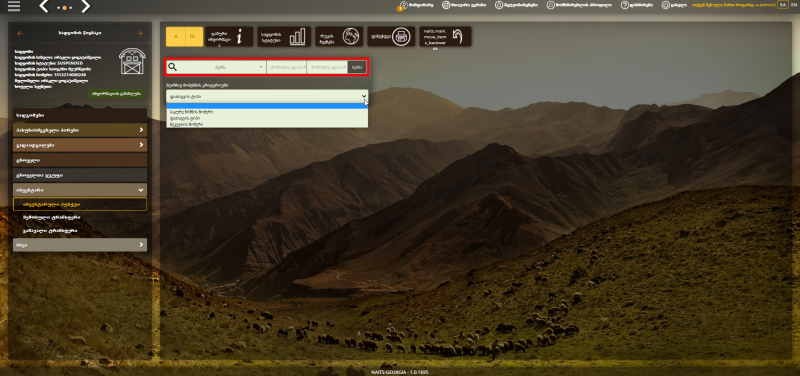
Task: Click the first date input field in search bar
Action: [287, 67]
